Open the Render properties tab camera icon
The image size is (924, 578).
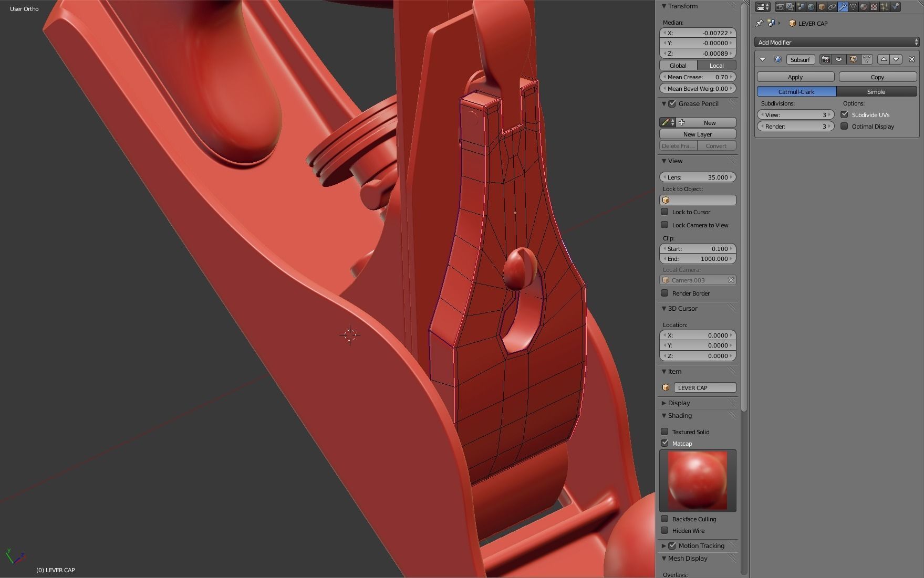click(x=780, y=7)
